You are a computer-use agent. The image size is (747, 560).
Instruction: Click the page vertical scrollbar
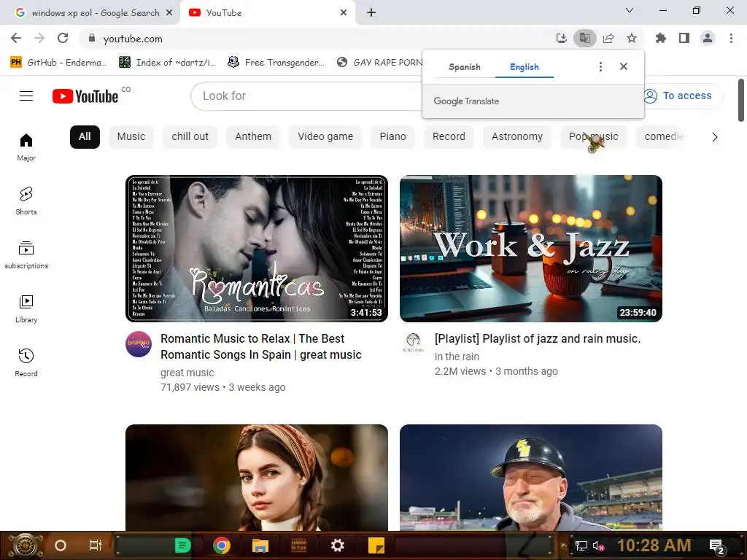tap(741, 100)
